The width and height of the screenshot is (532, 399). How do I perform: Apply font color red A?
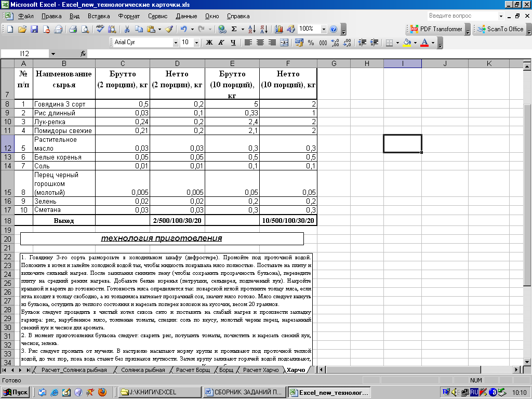pos(424,43)
